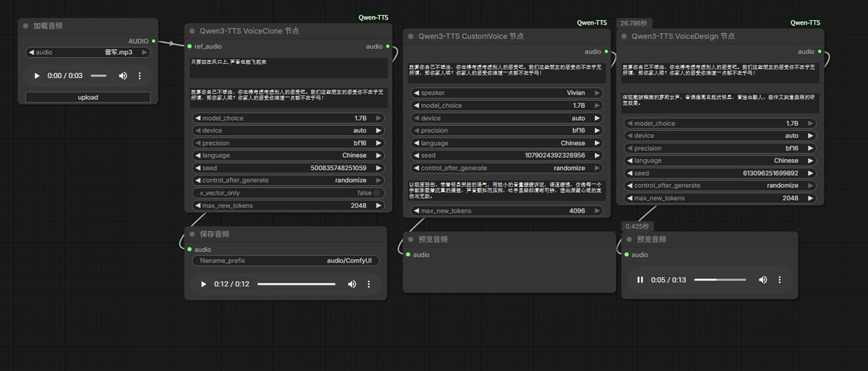868x371 pixels.
Task: Collapse the CustomVoice node via its title dot
Action: (411, 35)
